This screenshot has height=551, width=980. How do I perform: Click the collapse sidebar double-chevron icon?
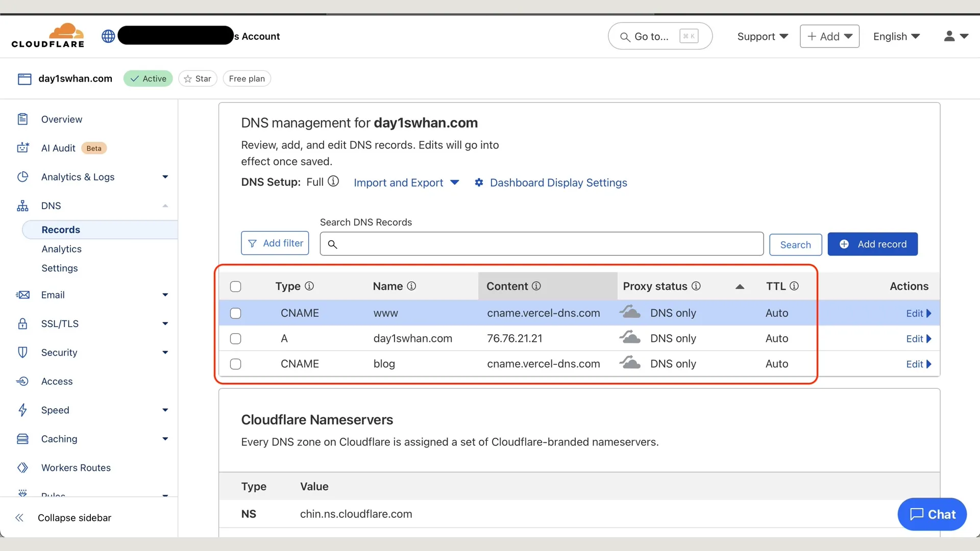click(x=19, y=518)
